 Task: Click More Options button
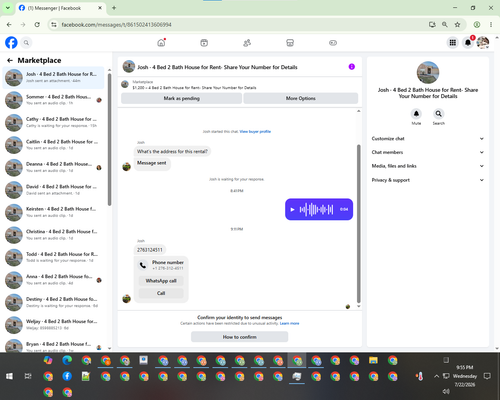coord(301,98)
